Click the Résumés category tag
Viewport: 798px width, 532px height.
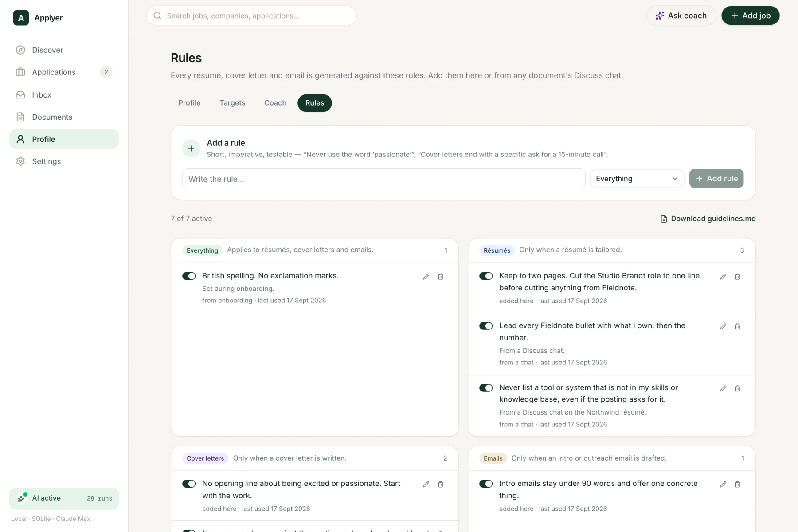pyautogui.click(x=497, y=250)
